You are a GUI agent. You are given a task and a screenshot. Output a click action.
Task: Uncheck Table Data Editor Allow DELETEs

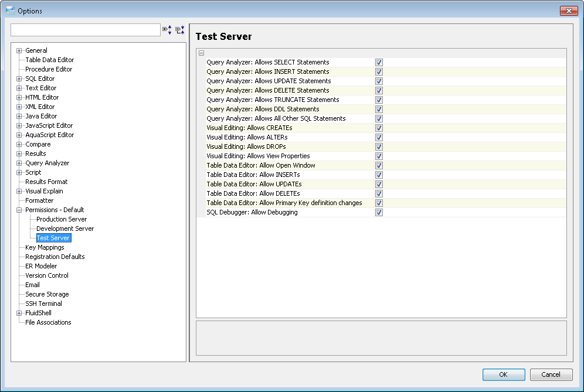click(x=379, y=193)
